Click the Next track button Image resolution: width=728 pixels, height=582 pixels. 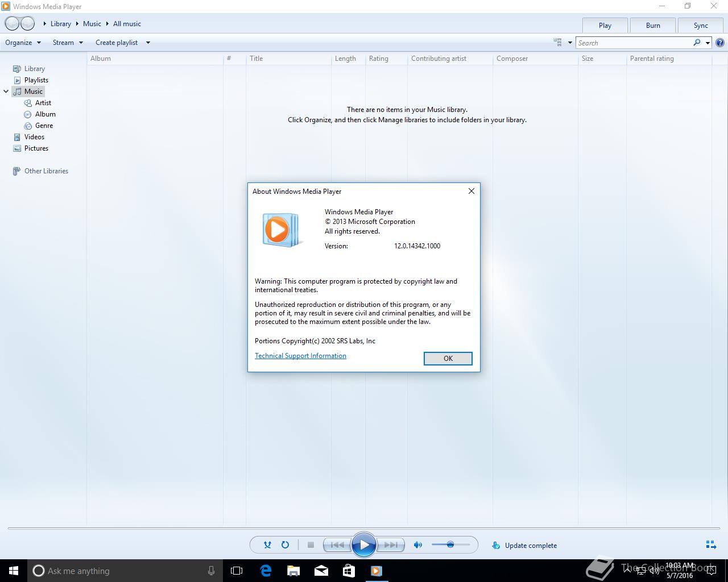391,545
